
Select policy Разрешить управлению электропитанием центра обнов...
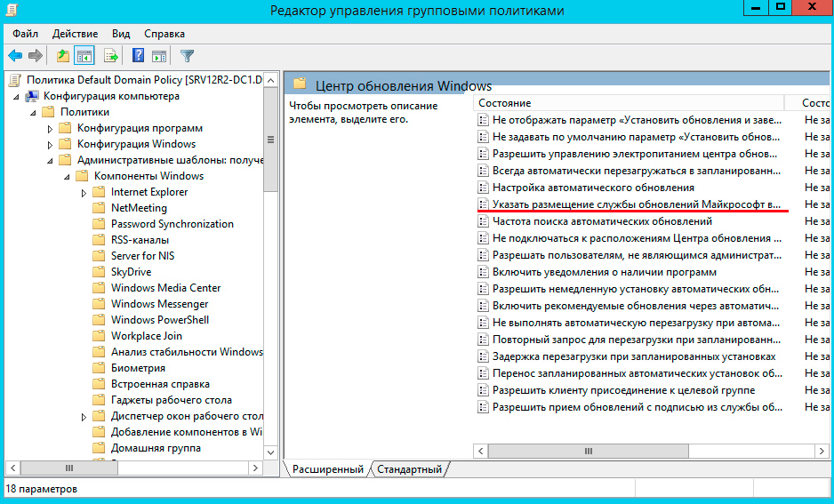click(635, 154)
